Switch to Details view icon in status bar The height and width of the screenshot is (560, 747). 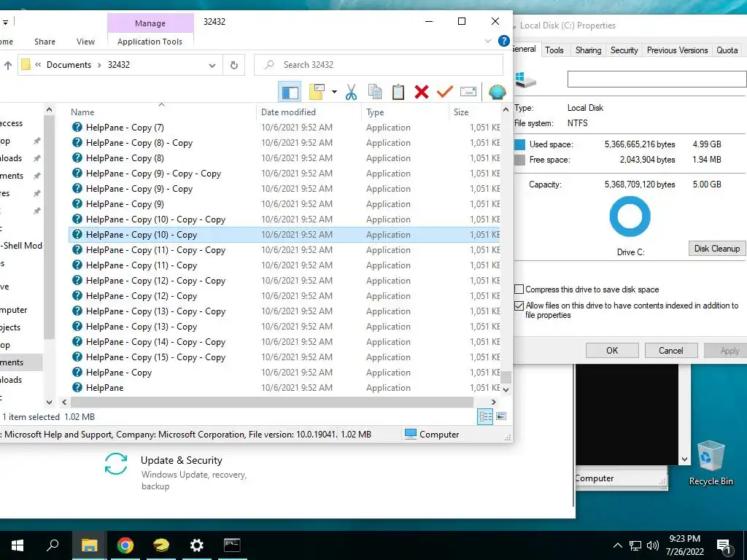point(485,416)
